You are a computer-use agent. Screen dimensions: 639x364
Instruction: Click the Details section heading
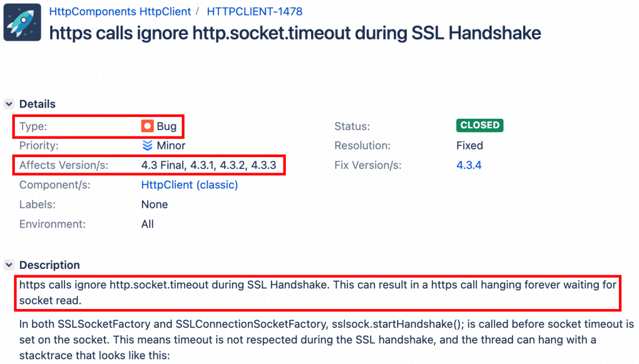(37, 104)
